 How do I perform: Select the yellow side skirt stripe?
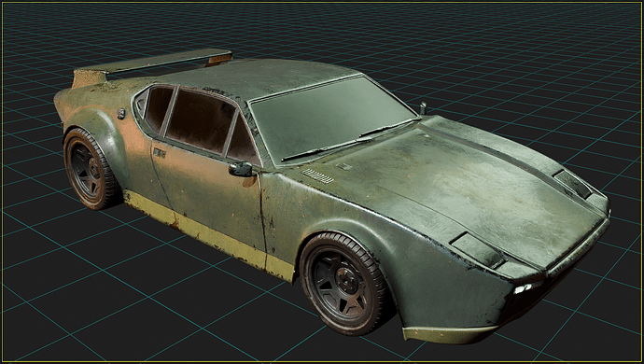[208, 236]
